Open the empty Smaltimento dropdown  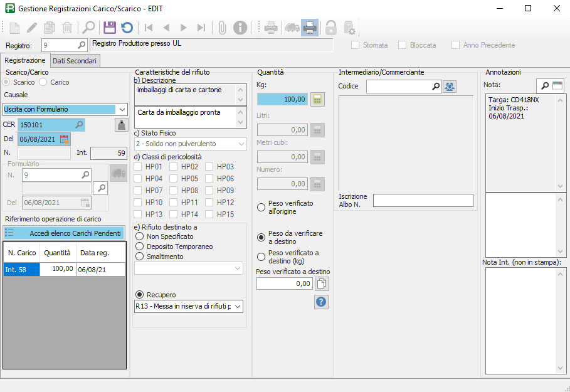point(238,268)
